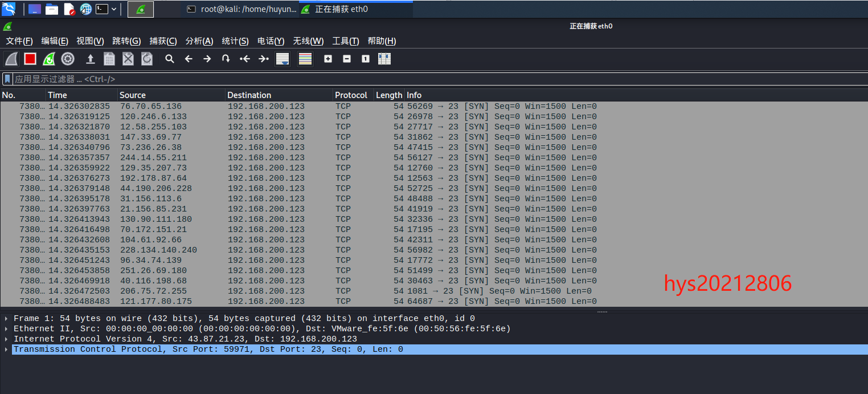Open the 帮助(H) menu

pyautogui.click(x=382, y=41)
